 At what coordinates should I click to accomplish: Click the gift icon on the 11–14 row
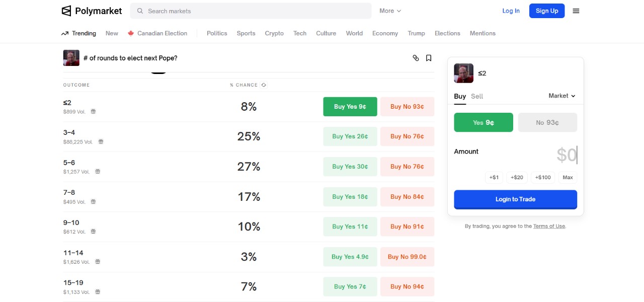click(x=98, y=262)
